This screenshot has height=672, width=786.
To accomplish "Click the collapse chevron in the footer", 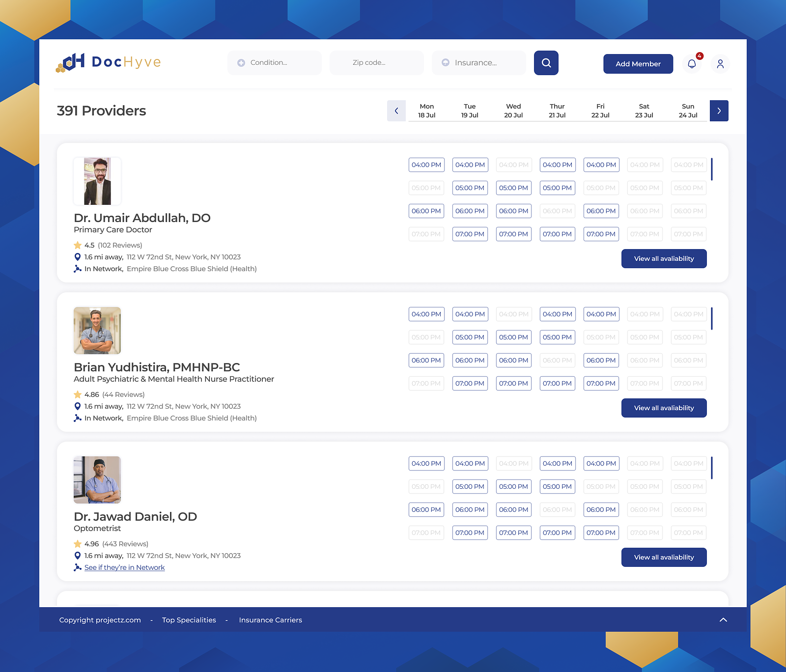I will click(723, 620).
